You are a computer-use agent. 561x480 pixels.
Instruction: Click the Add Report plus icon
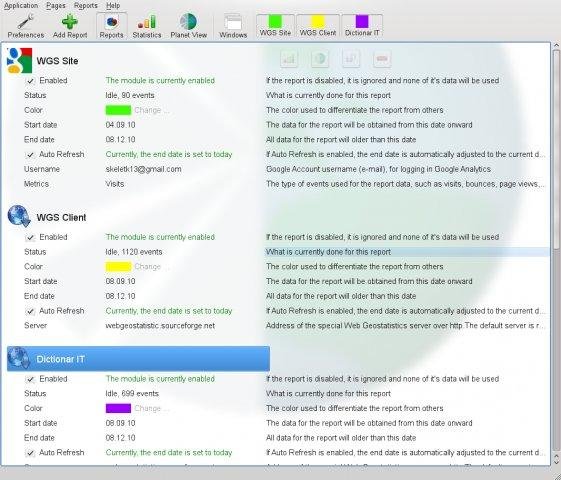pos(70,22)
